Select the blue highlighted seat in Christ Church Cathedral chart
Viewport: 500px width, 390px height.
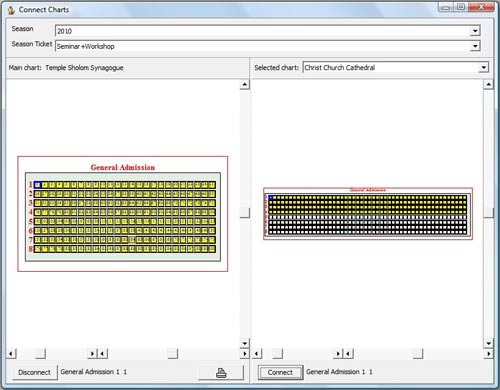tap(271, 198)
